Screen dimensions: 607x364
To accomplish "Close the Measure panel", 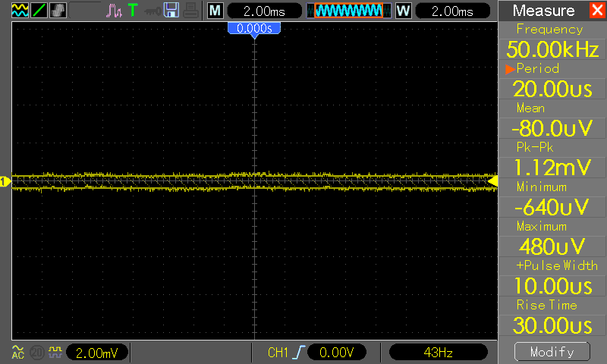I will [x=597, y=10].
